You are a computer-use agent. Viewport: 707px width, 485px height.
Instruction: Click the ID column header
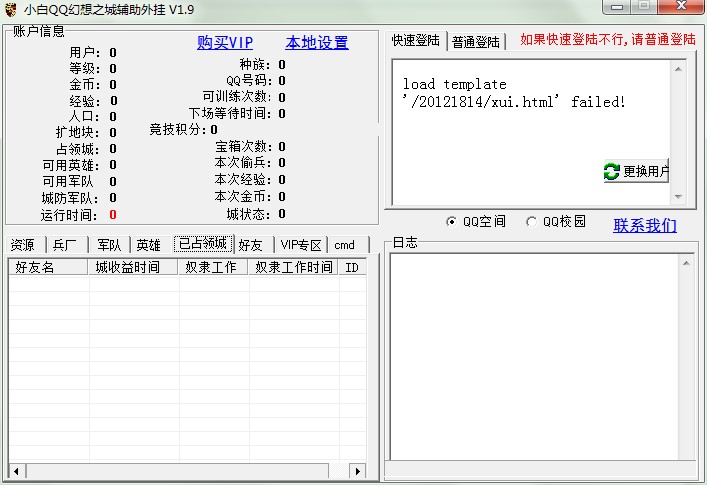pos(352,267)
